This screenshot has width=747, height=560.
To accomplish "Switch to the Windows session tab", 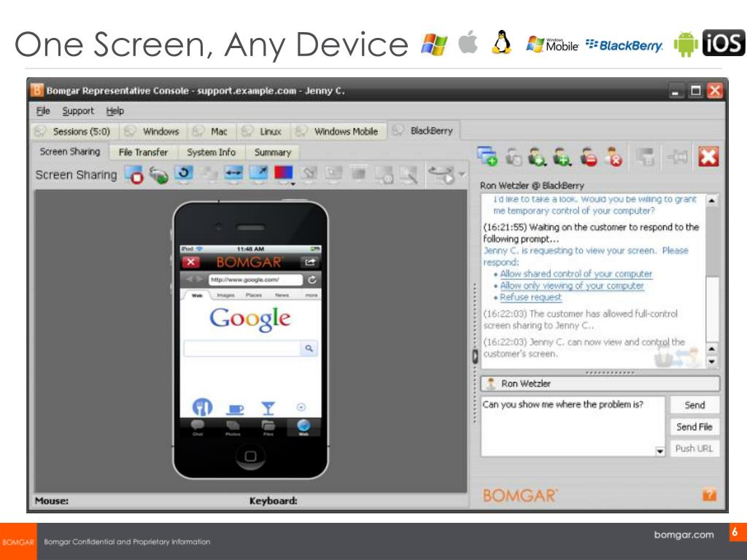I will point(153,131).
